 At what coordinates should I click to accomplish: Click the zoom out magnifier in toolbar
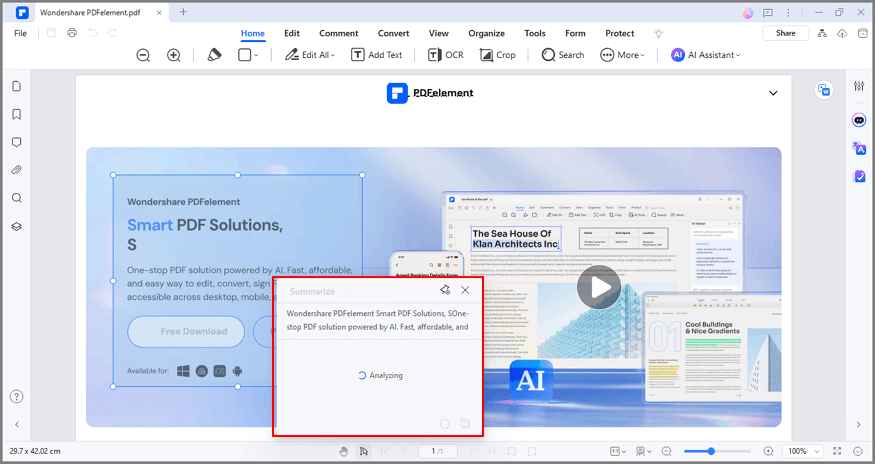pyautogui.click(x=143, y=55)
